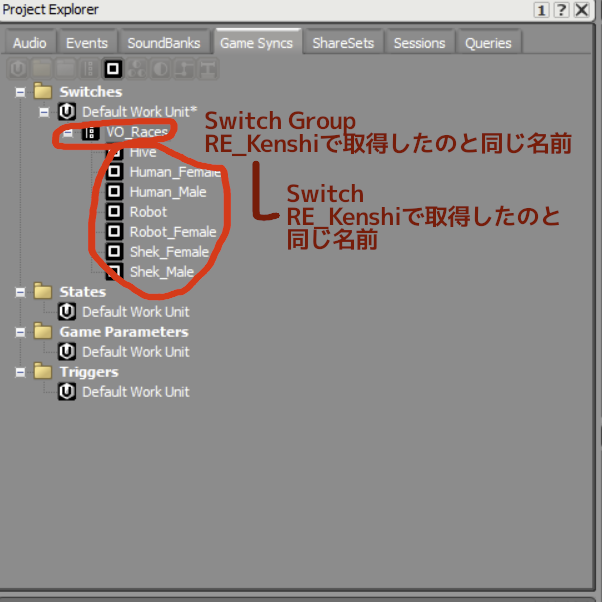The image size is (602, 602).
Task: Click the Game Parameters folder icon
Action: [43, 331]
